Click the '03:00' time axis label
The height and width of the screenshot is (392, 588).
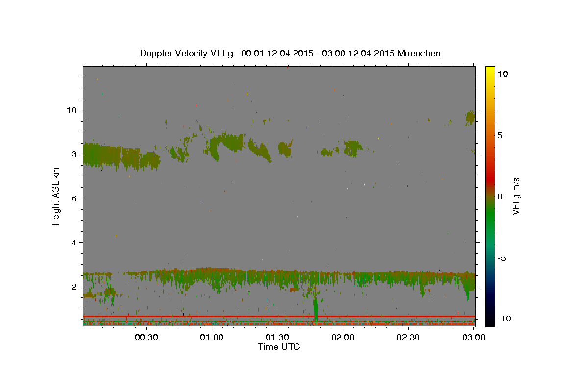pyautogui.click(x=474, y=337)
